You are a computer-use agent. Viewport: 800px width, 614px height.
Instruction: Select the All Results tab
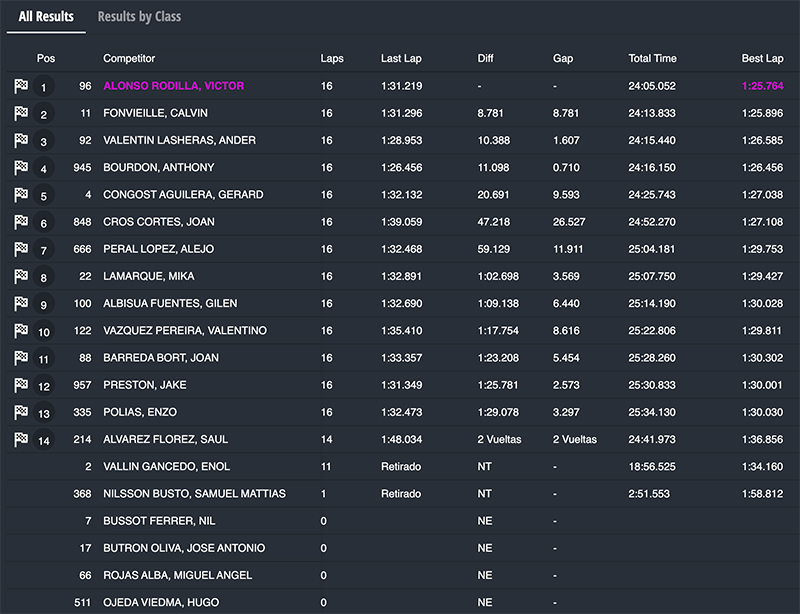(46, 17)
